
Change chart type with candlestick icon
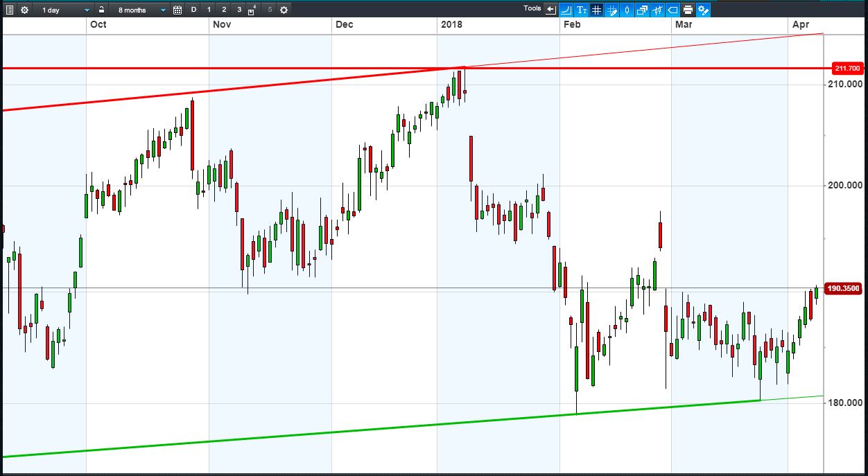[627, 10]
